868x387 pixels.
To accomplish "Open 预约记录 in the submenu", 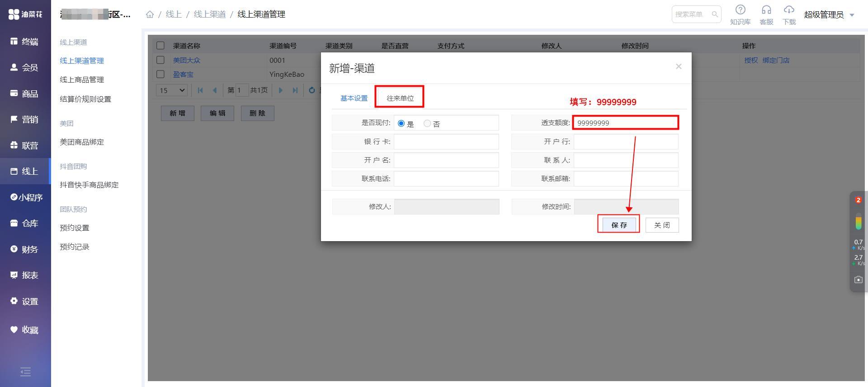I will (x=75, y=247).
